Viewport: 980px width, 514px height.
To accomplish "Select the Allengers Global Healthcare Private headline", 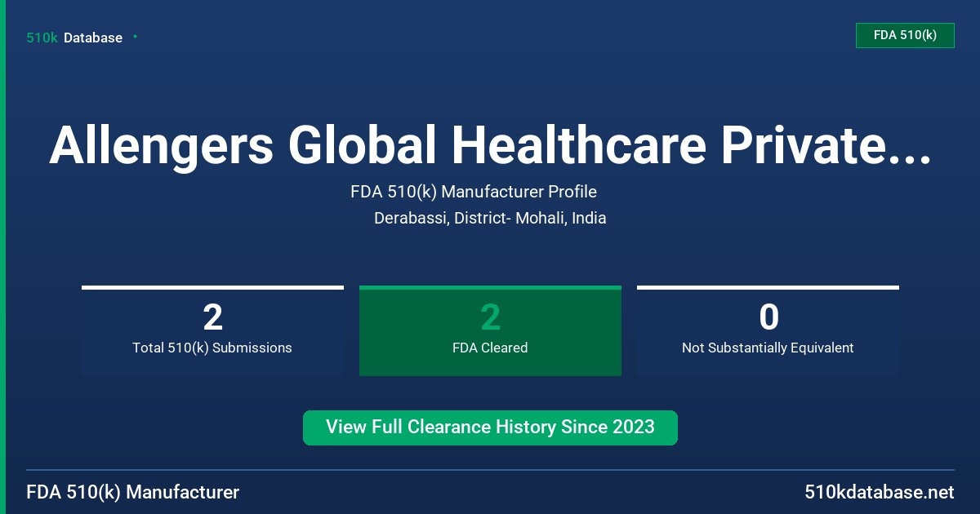I will 490,146.
